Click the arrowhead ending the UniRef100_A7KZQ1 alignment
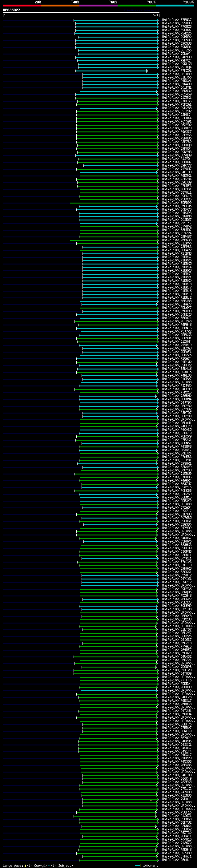Image resolution: width=197 pixels, height=868 pixels. coord(147,71)
